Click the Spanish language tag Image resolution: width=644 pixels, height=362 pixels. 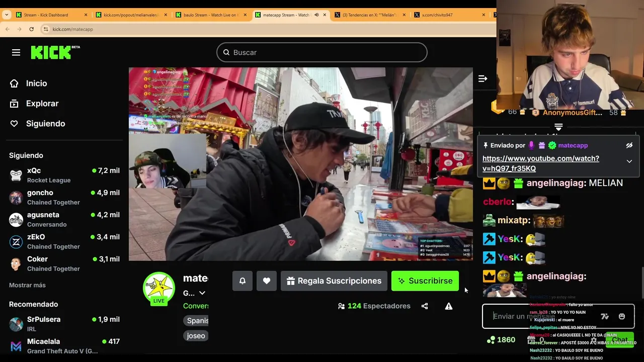(x=197, y=320)
